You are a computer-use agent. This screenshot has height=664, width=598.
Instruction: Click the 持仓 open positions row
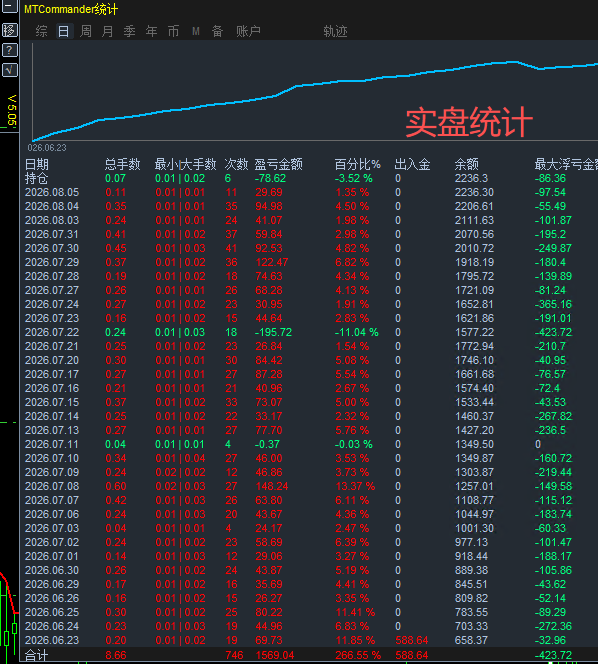coord(310,178)
